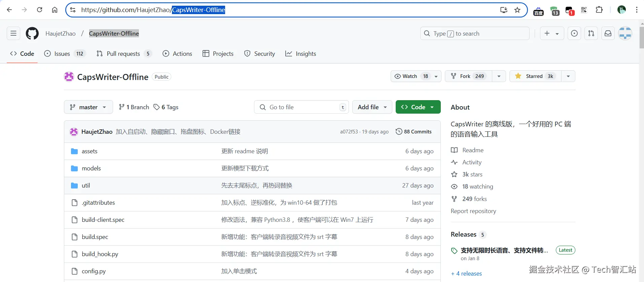This screenshot has height=282, width=644.
Task: Open the notifications inbox icon
Action: point(608,33)
